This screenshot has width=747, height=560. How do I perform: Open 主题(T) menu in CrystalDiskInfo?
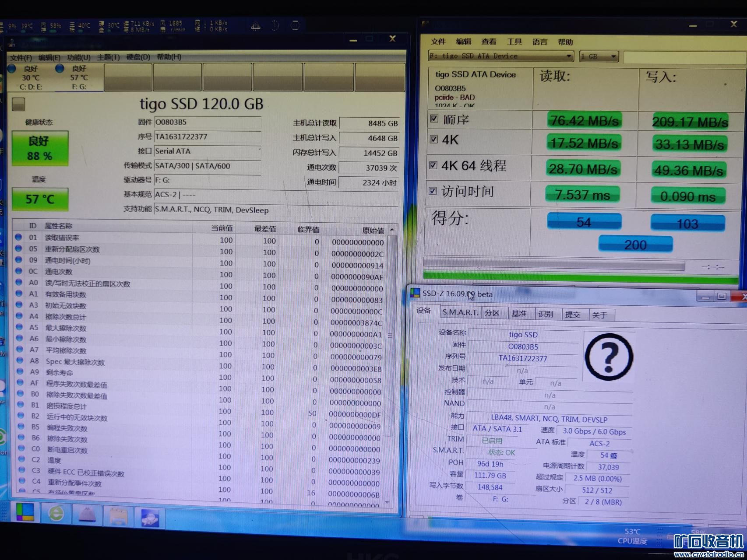tap(108, 57)
